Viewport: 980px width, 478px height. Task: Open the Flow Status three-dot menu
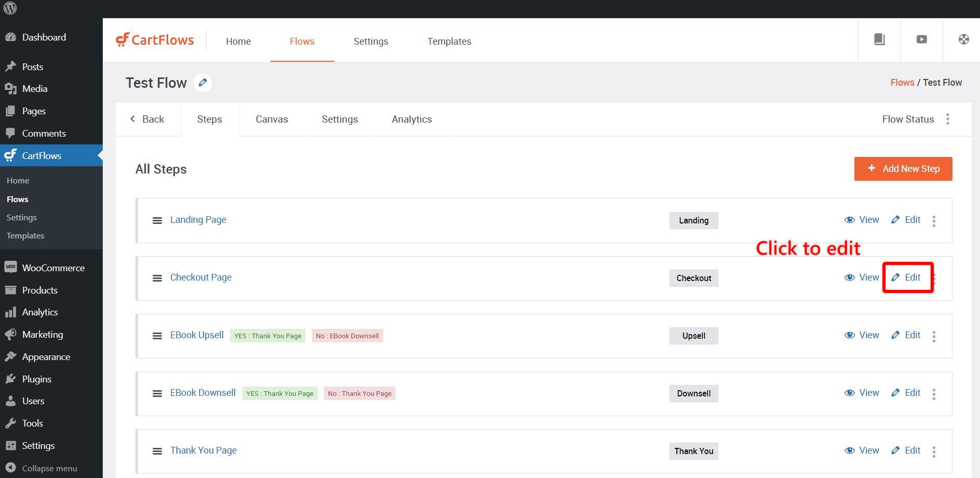coord(947,119)
